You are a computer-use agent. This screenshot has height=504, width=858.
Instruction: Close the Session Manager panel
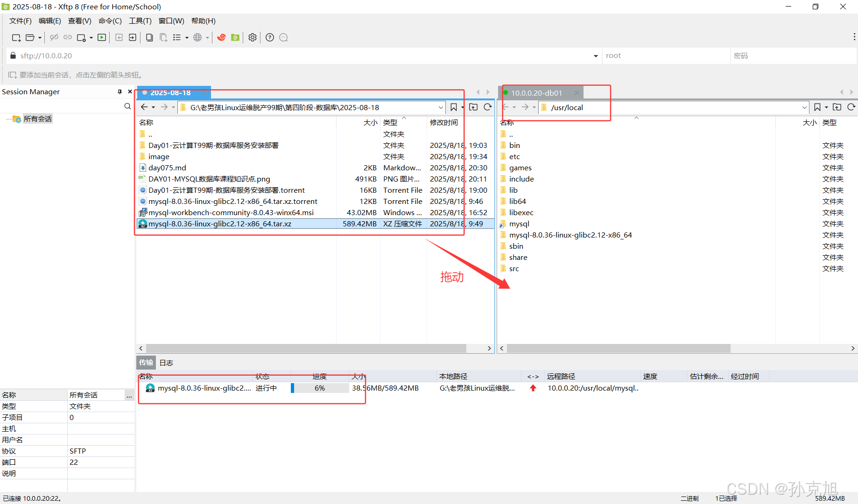130,92
